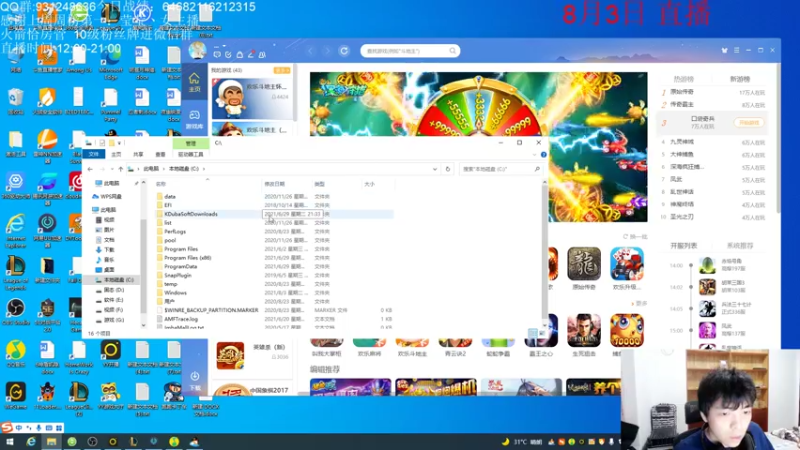Viewport: 800px width, 450px height.
Task: Select the Windows folder
Action: click(x=175, y=293)
